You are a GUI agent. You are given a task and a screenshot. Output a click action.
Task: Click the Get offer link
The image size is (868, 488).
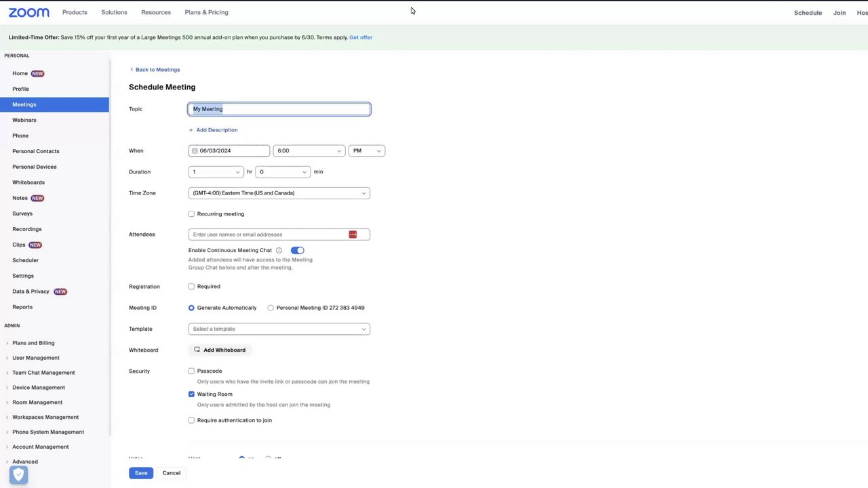click(x=361, y=37)
